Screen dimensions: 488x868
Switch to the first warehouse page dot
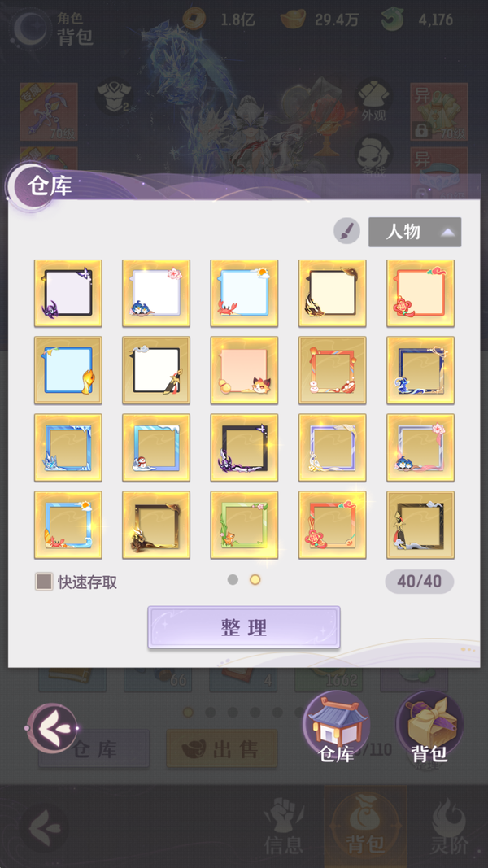[x=233, y=579]
